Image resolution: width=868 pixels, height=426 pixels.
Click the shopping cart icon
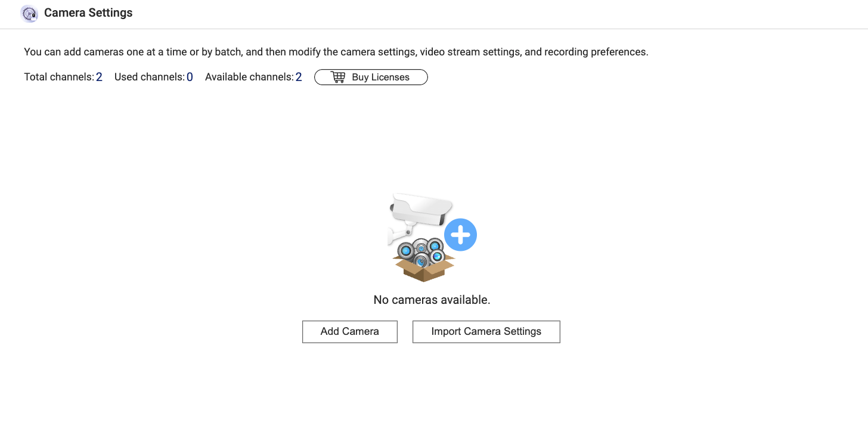338,77
